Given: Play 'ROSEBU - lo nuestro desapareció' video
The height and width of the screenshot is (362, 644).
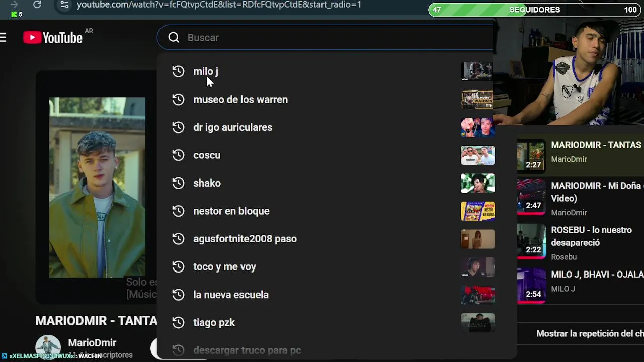Looking at the screenshot, I should click(x=591, y=236).
